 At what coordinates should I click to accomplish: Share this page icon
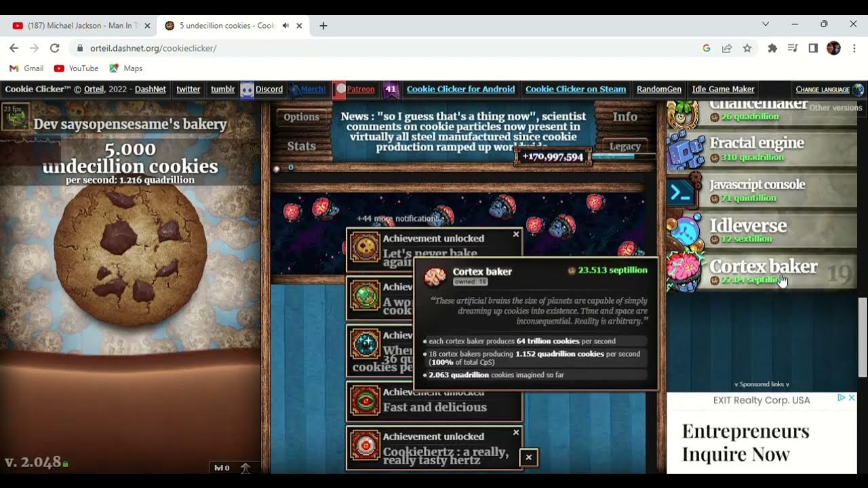(x=727, y=48)
